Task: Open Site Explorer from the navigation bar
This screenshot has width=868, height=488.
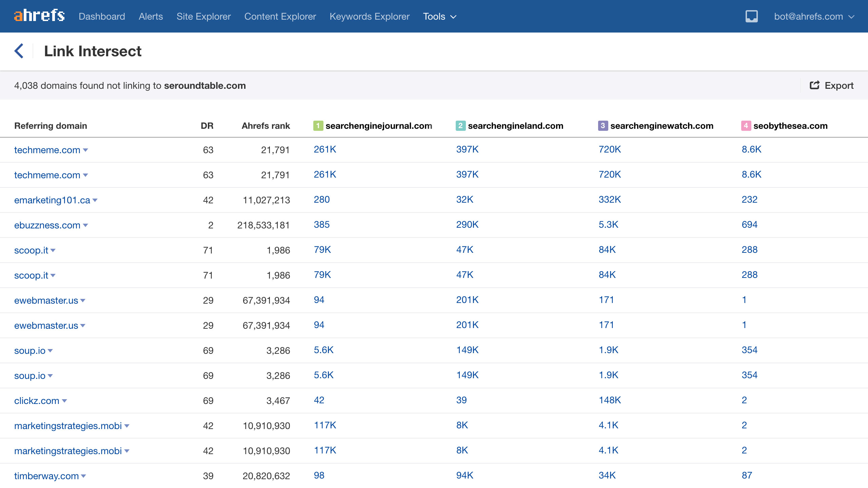Action: click(x=203, y=16)
